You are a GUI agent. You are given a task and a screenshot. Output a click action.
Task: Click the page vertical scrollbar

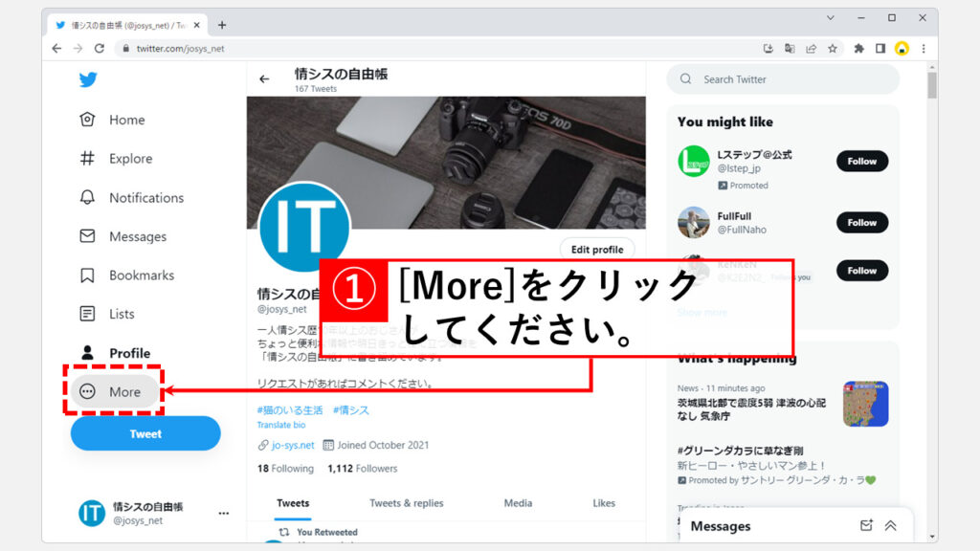(932, 85)
